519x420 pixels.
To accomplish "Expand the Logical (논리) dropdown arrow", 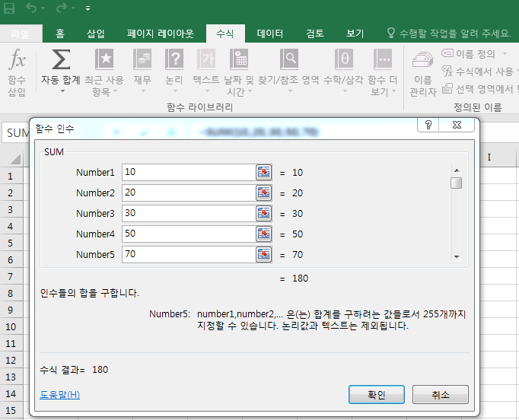I will (175, 91).
